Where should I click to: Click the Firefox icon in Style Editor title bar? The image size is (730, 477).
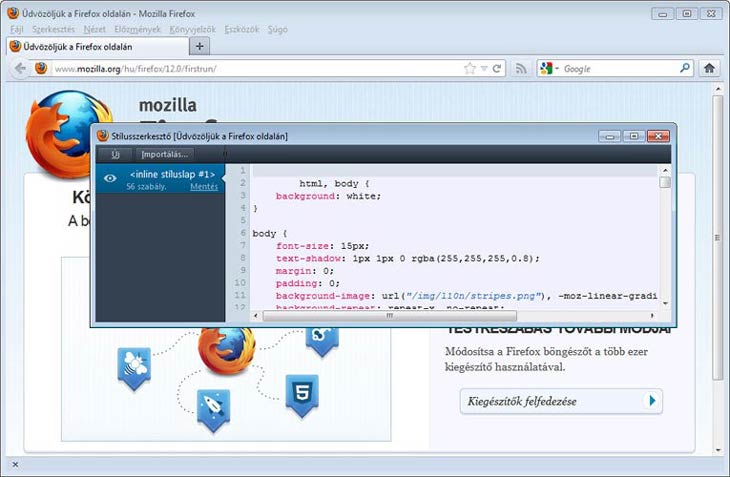[102, 136]
